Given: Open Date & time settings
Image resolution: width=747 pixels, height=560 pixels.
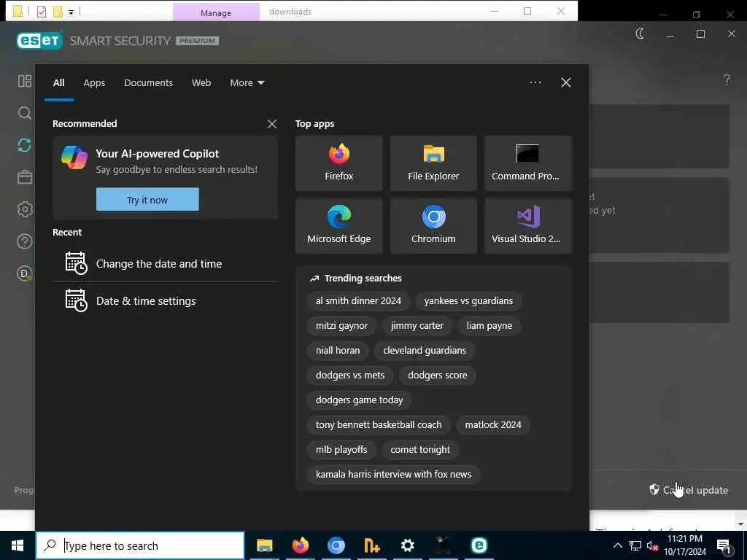Looking at the screenshot, I should point(166,301).
